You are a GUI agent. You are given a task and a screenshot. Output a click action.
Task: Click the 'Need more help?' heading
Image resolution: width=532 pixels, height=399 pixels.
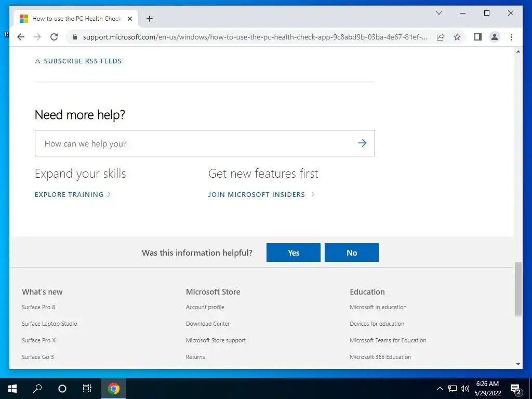click(79, 115)
